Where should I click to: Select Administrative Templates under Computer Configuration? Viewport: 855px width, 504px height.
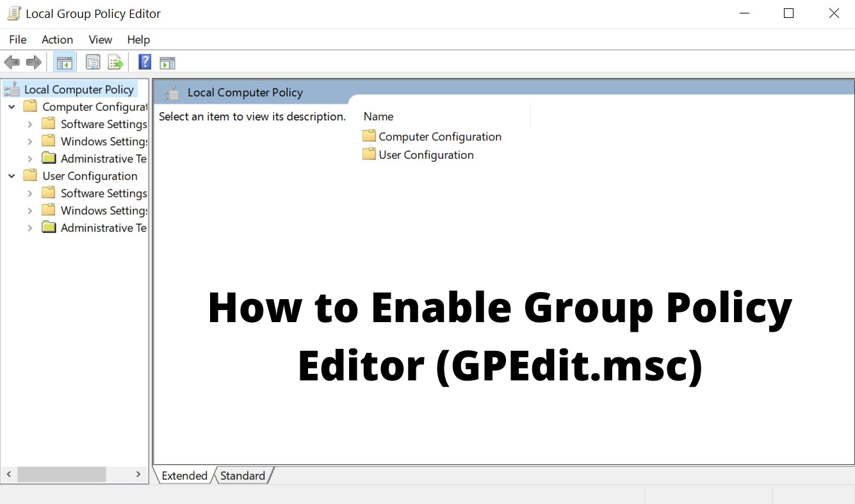coord(104,159)
